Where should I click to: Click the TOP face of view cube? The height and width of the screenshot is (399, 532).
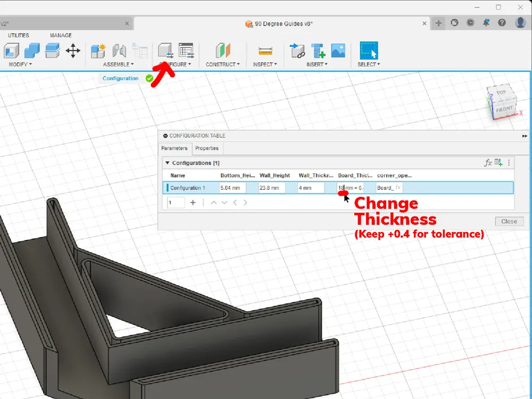point(501,93)
